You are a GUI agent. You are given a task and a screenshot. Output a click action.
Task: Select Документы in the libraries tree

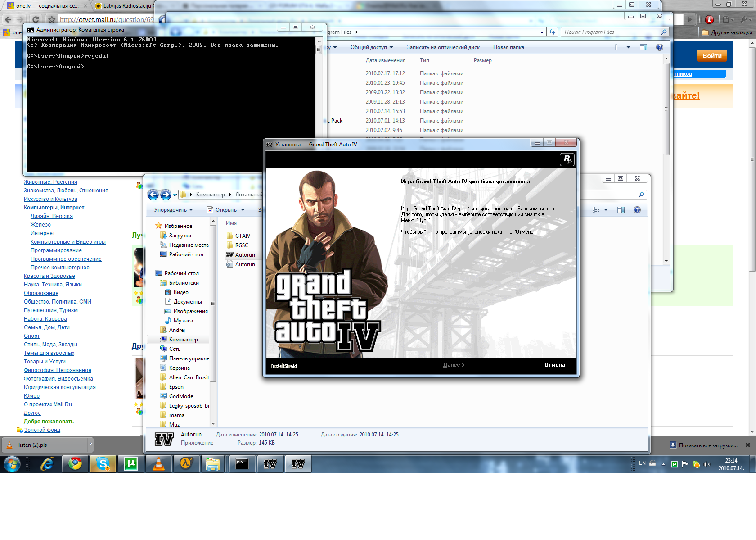[x=188, y=302]
